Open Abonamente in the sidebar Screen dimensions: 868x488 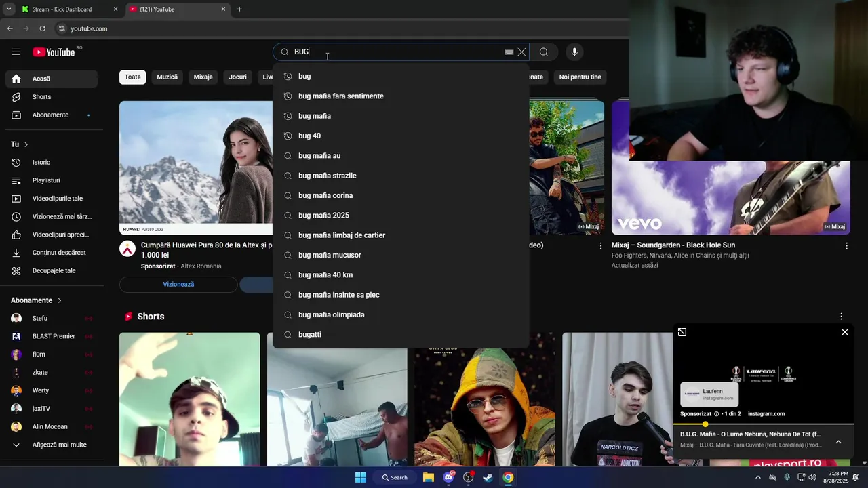pyautogui.click(x=52, y=115)
